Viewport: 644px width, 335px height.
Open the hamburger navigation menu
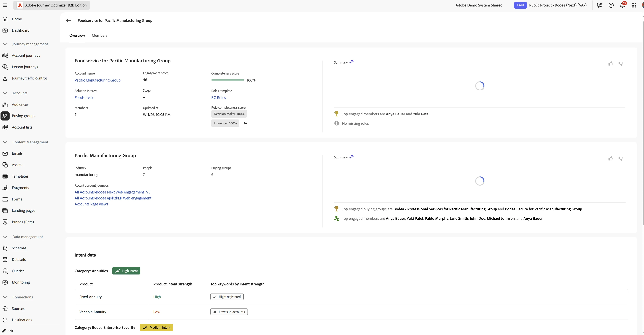click(x=5, y=5)
